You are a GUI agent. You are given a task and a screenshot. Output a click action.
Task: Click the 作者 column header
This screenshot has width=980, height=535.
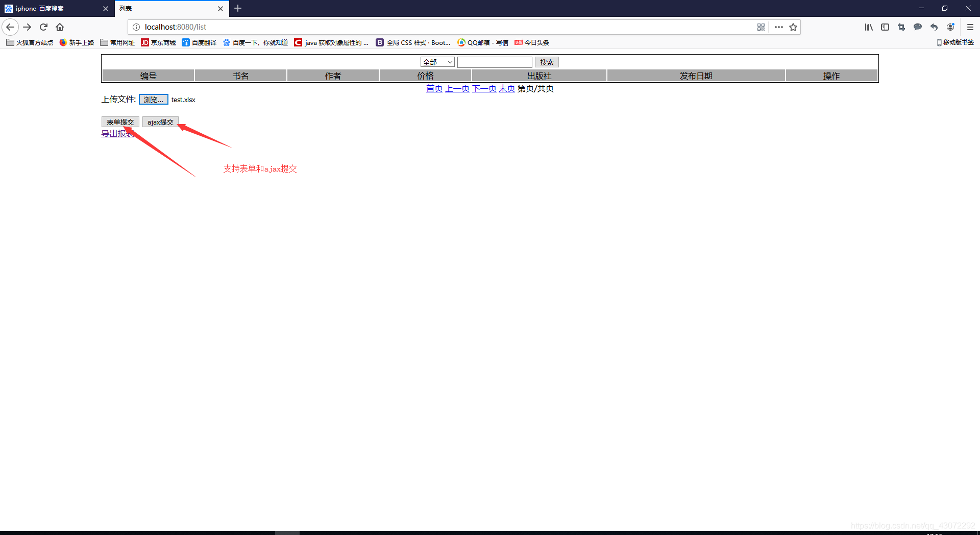[x=333, y=76]
